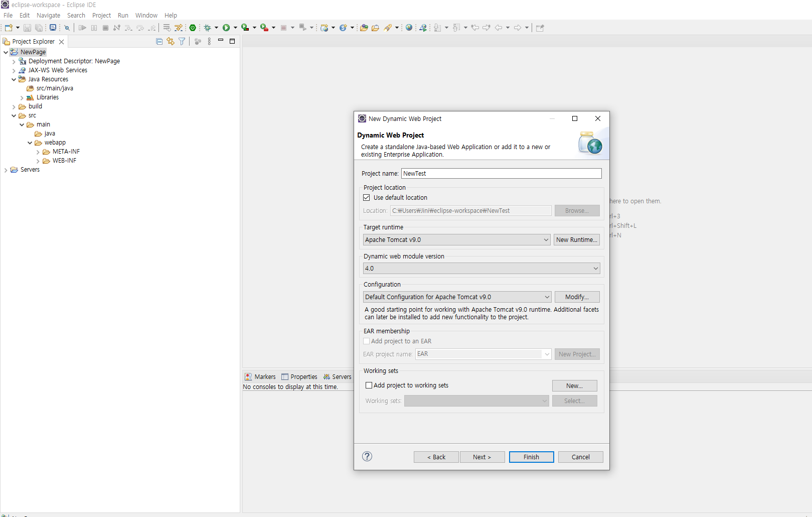Click the Suspend debug icon
The width and height of the screenshot is (812, 517).
tap(94, 28)
